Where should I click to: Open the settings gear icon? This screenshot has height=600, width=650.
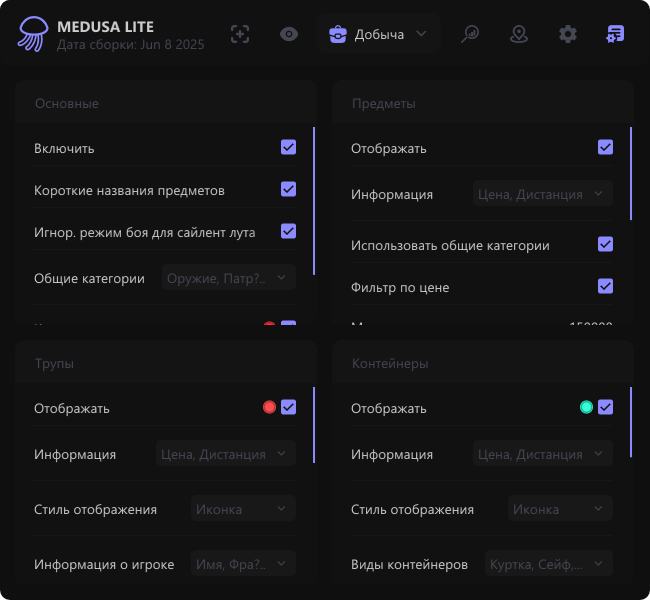click(x=568, y=34)
